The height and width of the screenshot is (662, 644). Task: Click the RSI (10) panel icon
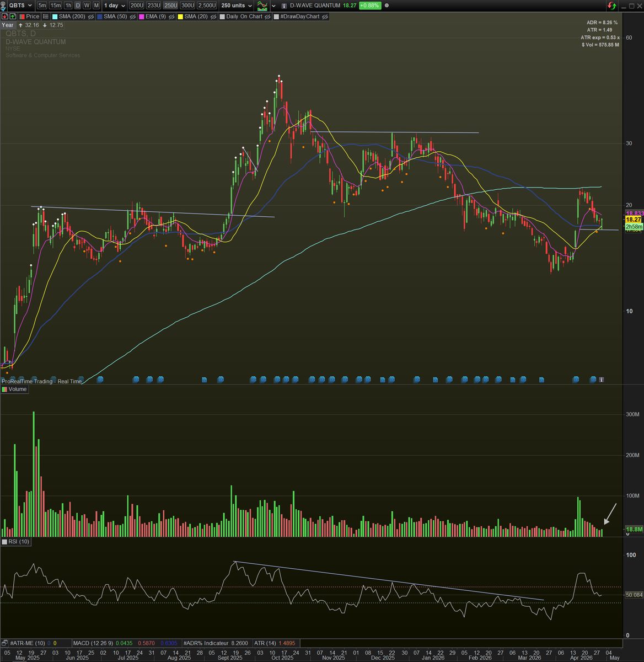[x=4, y=542]
